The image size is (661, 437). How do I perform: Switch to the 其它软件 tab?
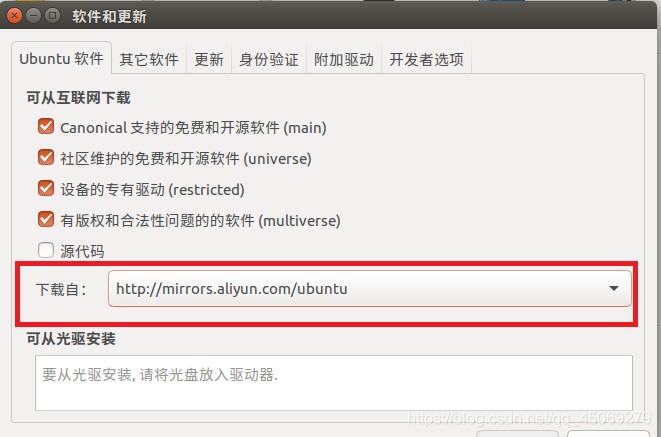(x=149, y=59)
